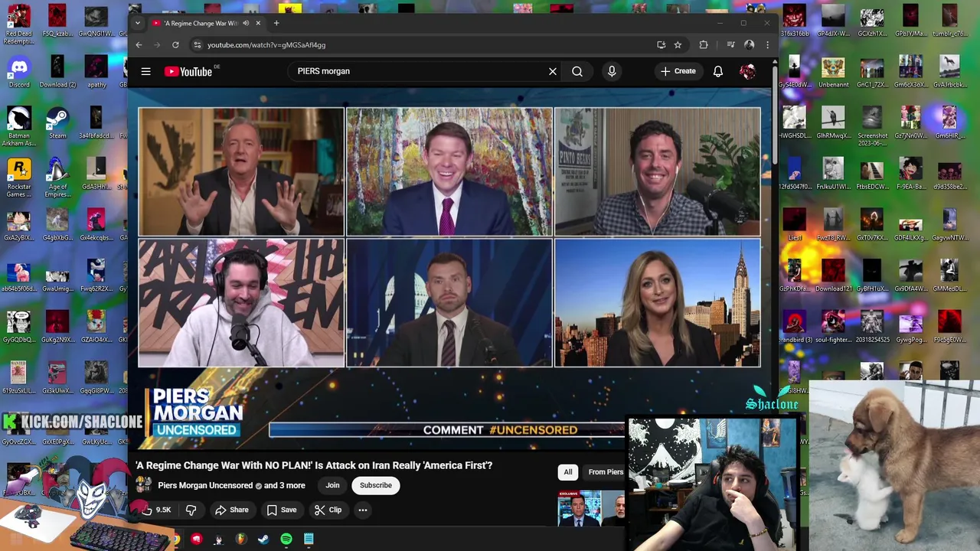Open Notepad from the taskbar
This screenshot has height=551, width=980.
pos(309,540)
